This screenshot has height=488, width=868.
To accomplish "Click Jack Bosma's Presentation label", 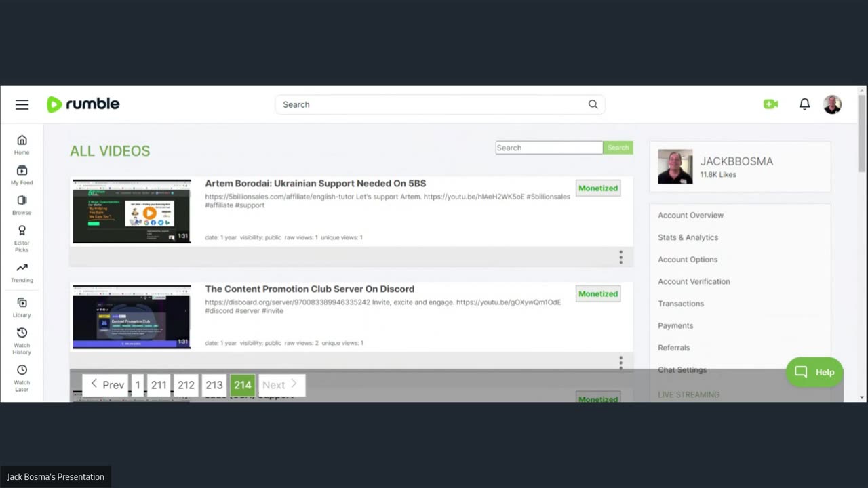I will (x=56, y=476).
